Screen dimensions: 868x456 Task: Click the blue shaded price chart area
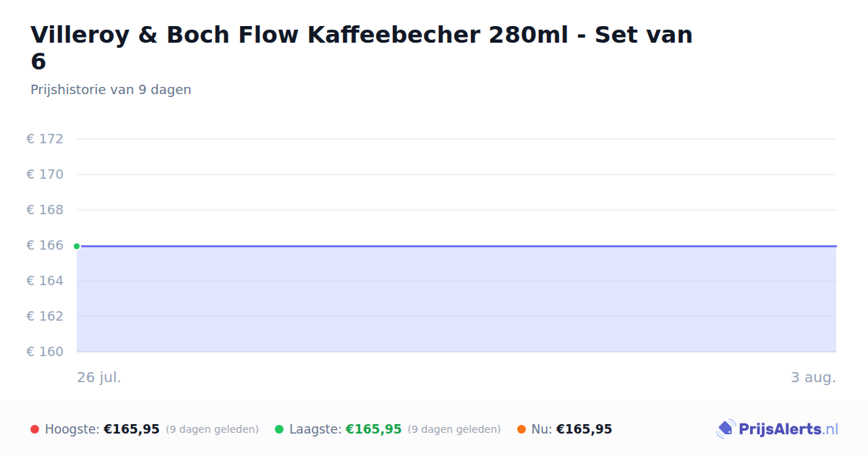pos(456,299)
